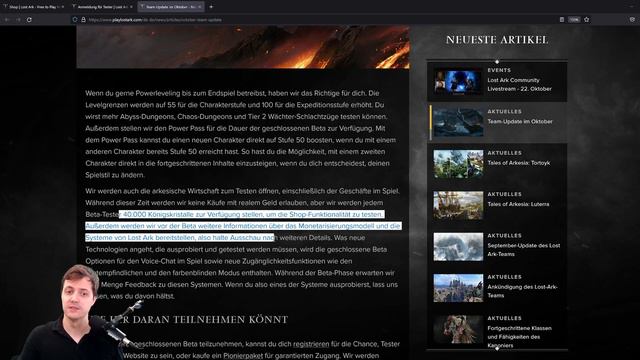Image resolution: width=640 pixels, height=360 pixels.
Task: Focus the playlostark.com address bar
Action: point(318,20)
